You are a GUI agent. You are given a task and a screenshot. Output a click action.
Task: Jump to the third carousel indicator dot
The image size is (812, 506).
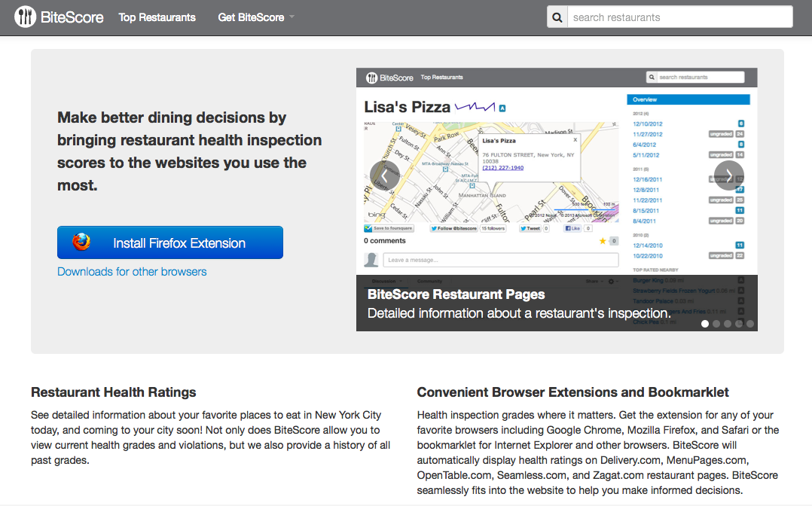point(728,324)
